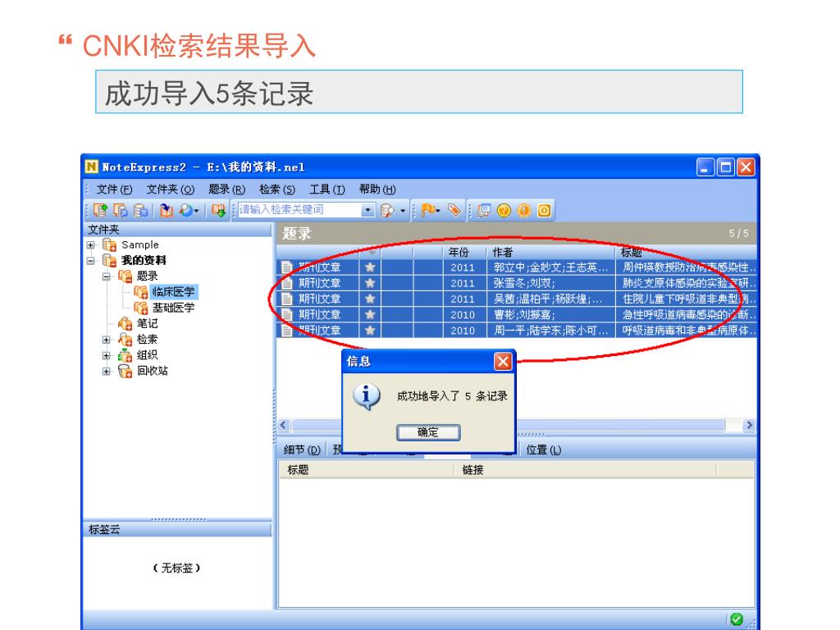Open the 帮助(H) menu

[377, 189]
